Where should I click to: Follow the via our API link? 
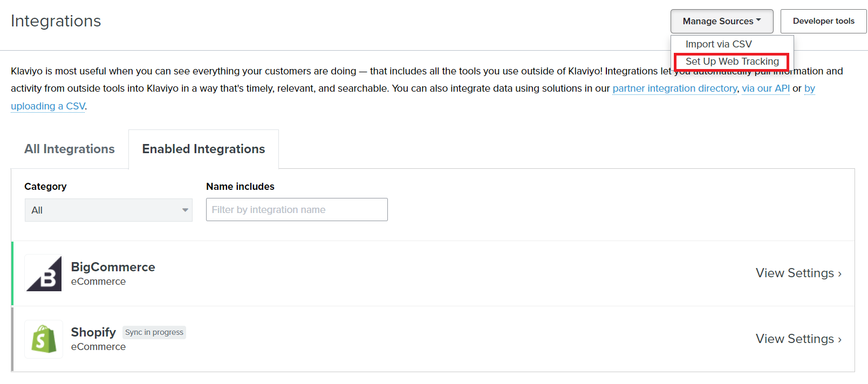(x=766, y=88)
